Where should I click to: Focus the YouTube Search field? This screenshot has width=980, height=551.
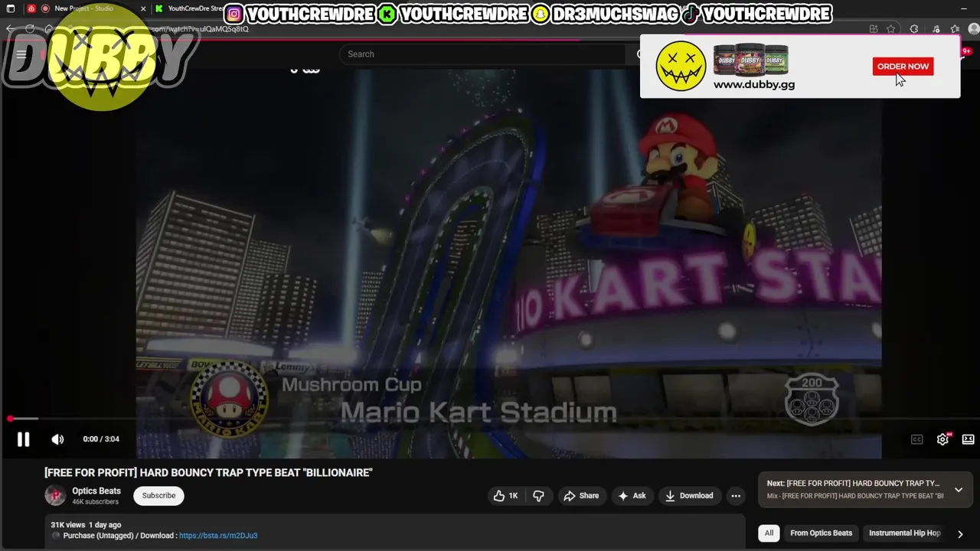coord(482,54)
